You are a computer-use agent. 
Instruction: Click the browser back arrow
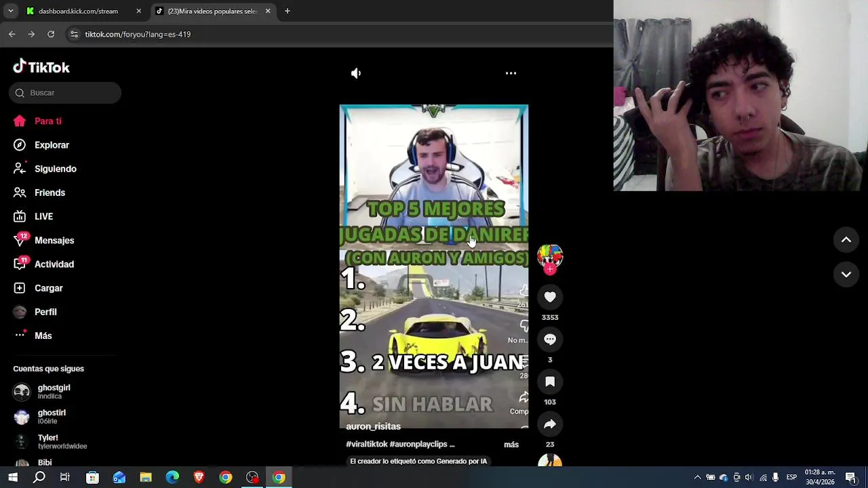pos(12,34)
